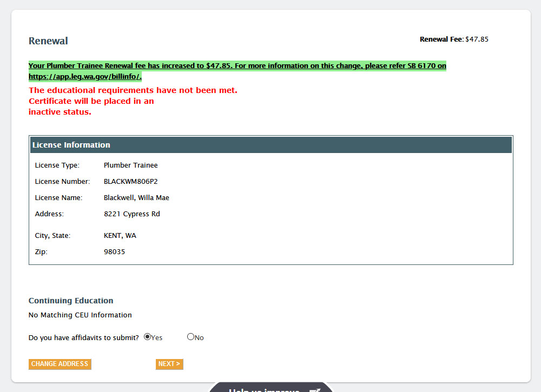Click the zip code 98035
The image size is (541, 392).
coord(115,251)
